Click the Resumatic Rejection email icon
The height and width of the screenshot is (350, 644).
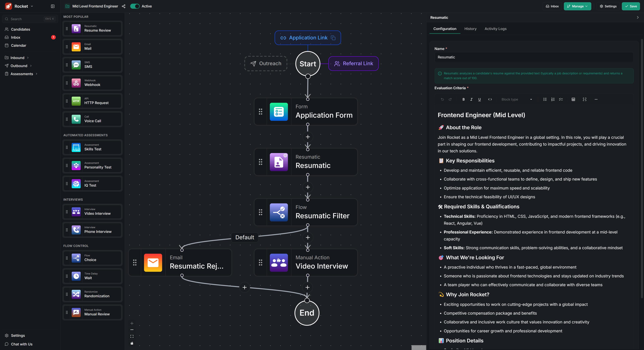(x=153, y=262)
